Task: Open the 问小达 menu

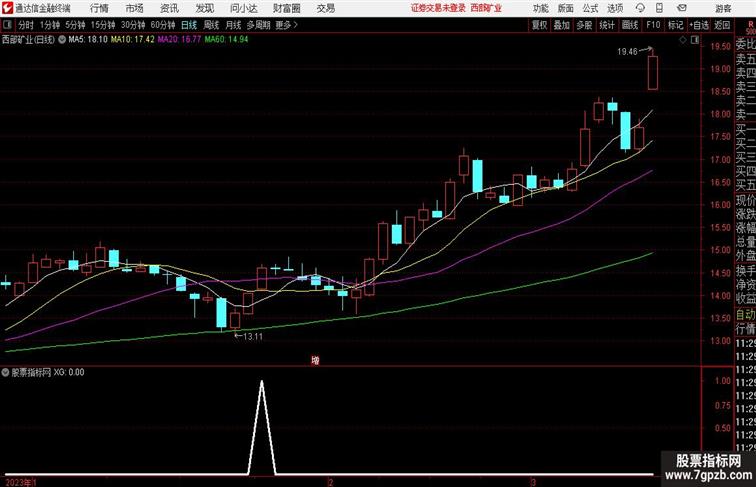Action: (x=243, y=8)
